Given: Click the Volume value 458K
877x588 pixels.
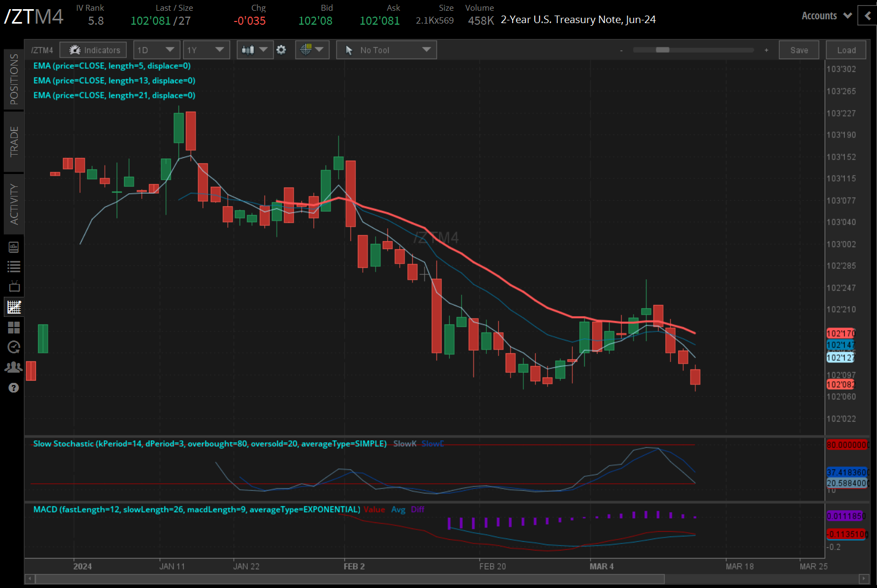Looking at the screenshot, I should 481,21.
